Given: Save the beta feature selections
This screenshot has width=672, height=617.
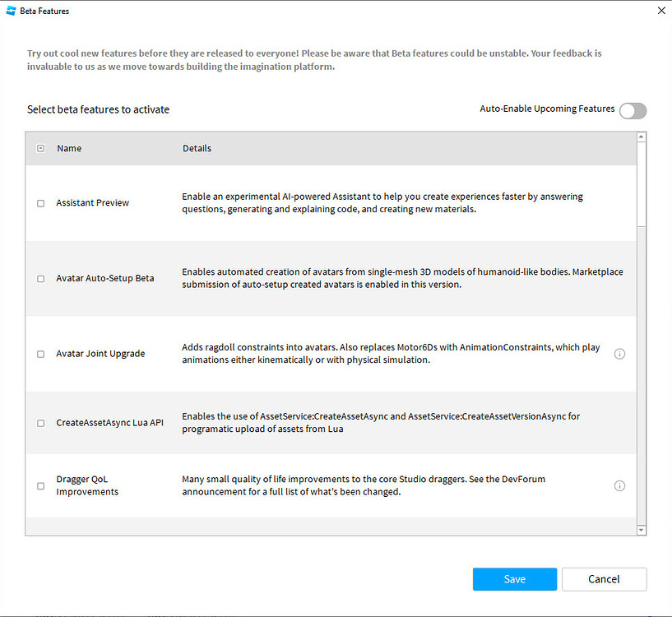Looking at the screenshot, I should pyautogui.click(x=515, y=579).
